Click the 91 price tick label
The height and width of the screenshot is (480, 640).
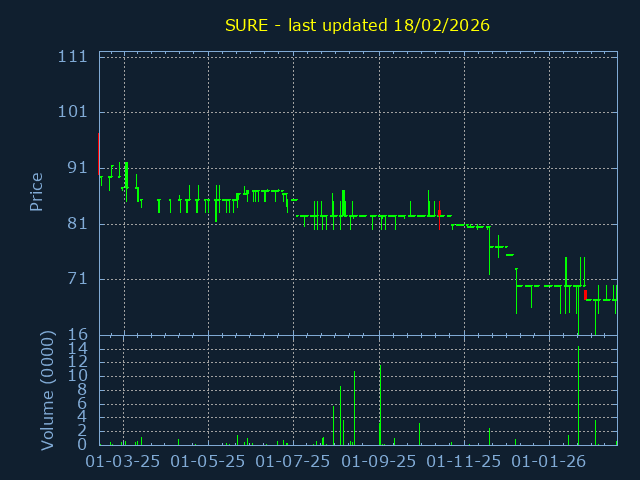[x=76, y=168]
